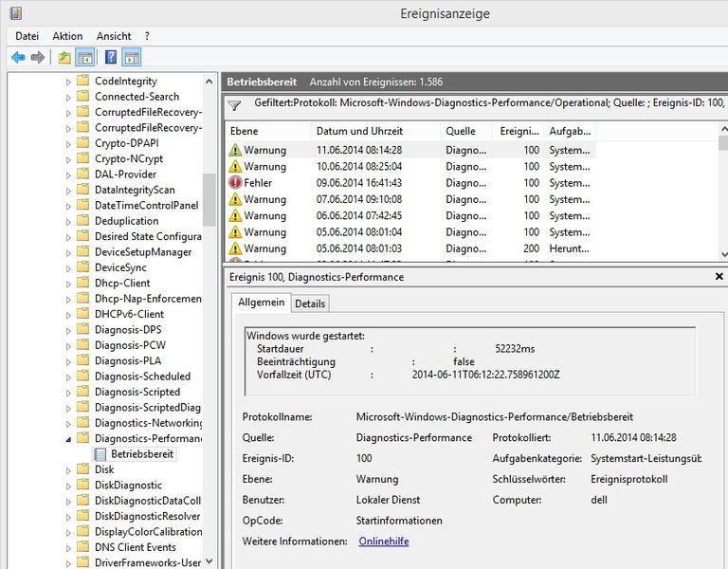
Task: Switch to the Allgemein tab
Action: coord(261,302)
